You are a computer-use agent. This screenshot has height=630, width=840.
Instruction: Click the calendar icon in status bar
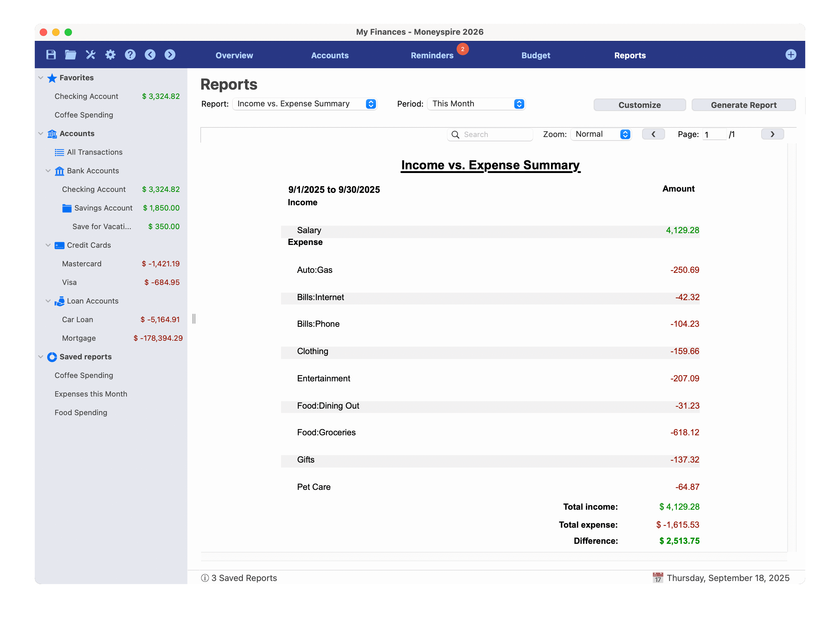click(658, 578)
